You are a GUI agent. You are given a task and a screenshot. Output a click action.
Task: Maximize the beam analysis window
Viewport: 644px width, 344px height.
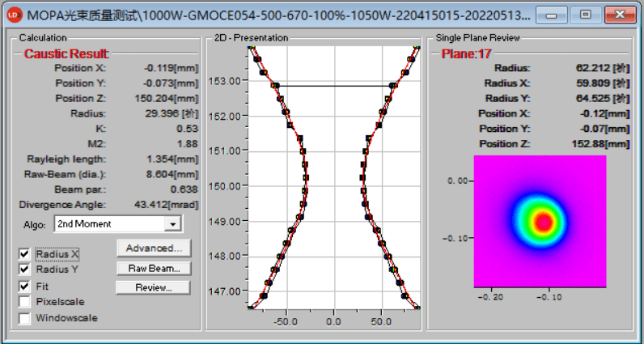[585, 15]
